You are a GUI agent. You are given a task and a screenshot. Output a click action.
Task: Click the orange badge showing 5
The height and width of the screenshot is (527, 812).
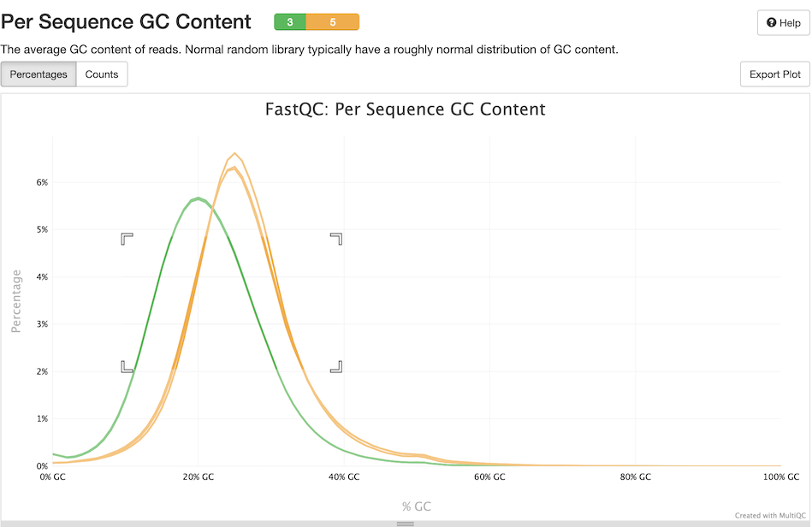pyautogui.click(x=333, y=22)
